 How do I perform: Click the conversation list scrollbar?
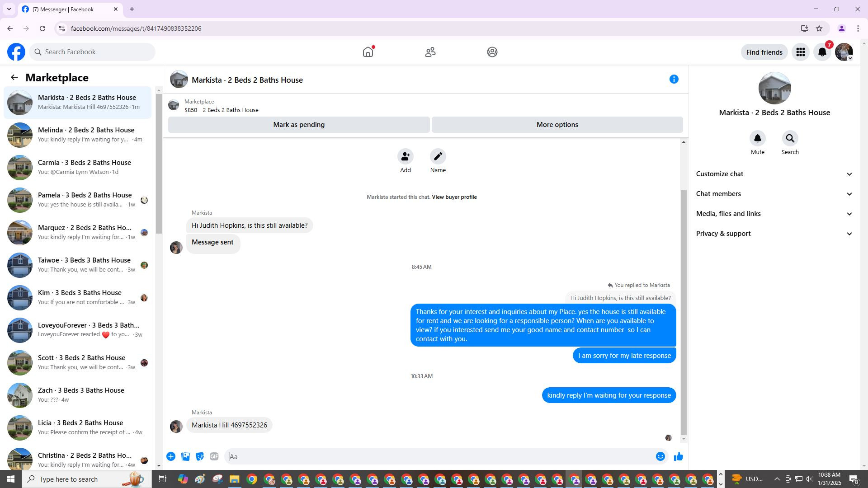159,164
